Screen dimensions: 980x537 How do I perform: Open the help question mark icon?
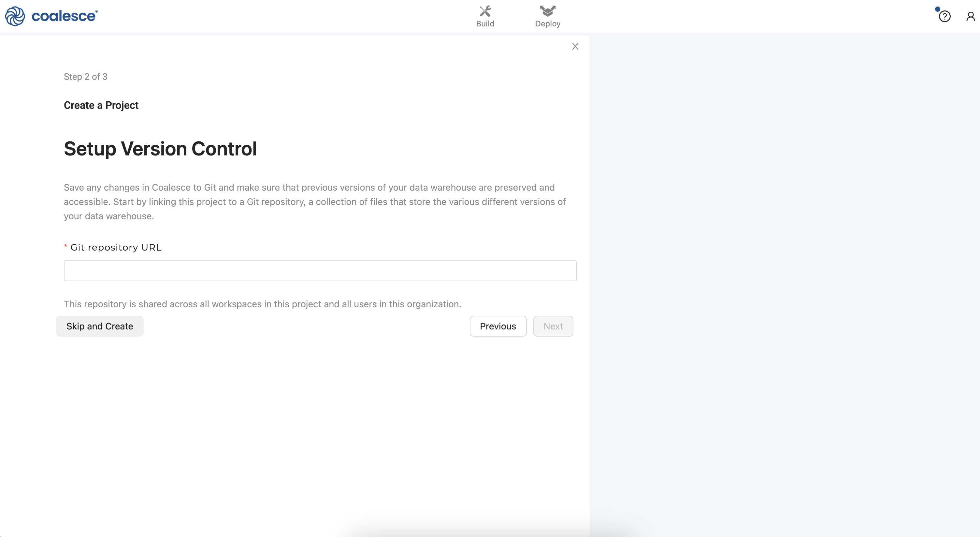(944, 16)
